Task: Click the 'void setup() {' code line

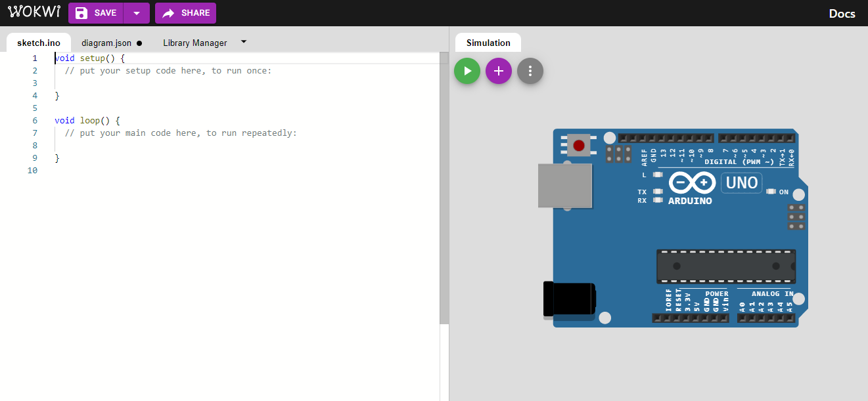Action: pyautogui.click(x=89, y=58)
